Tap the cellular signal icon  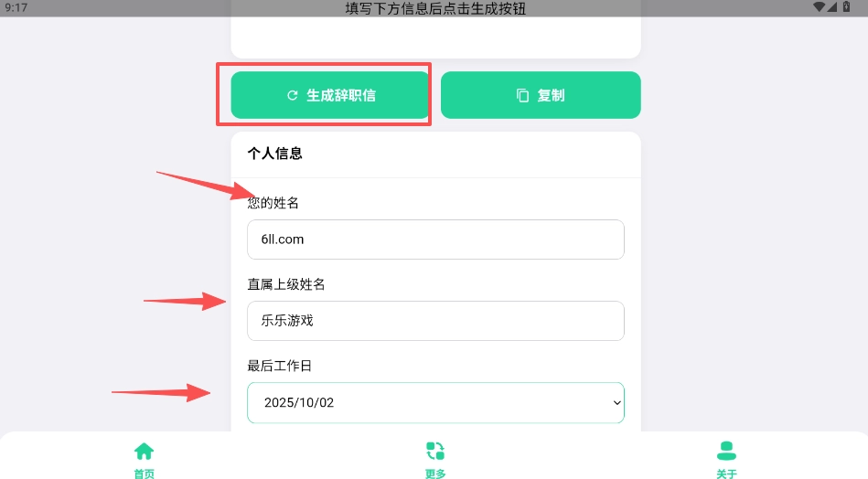click(832, 7)
